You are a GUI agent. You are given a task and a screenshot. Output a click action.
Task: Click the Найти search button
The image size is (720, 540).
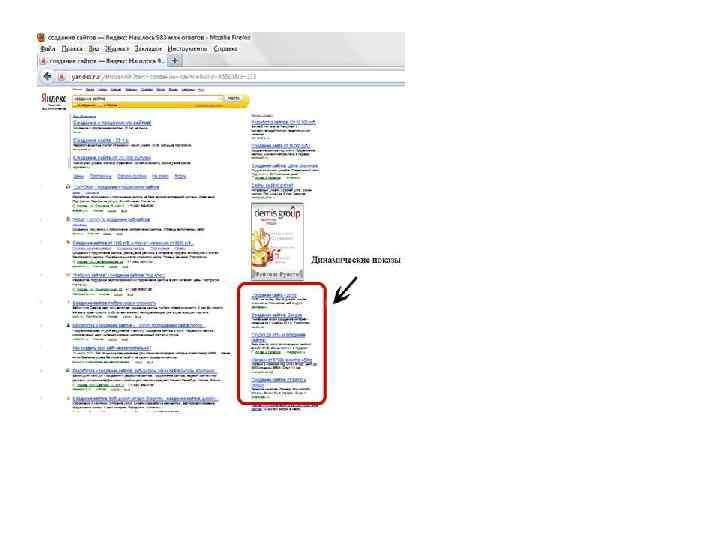pyautogui.click(x=234, y=98)
